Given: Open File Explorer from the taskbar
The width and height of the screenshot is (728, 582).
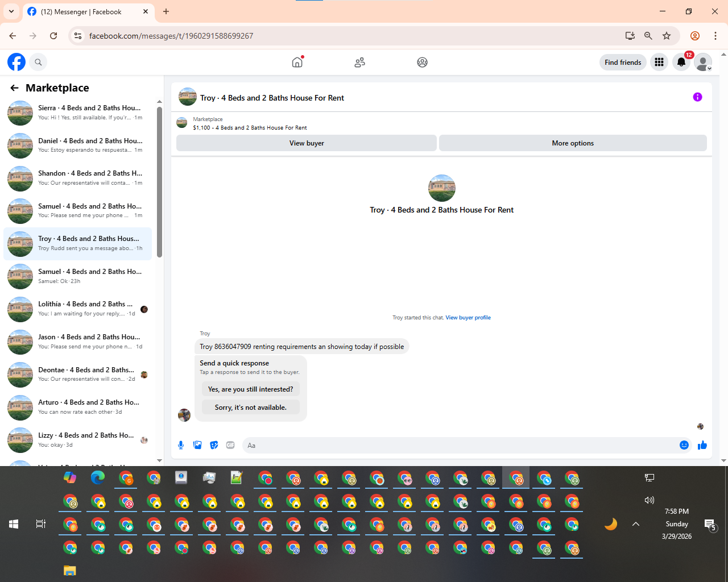Looking at the screenshot, I should [70, 571].
